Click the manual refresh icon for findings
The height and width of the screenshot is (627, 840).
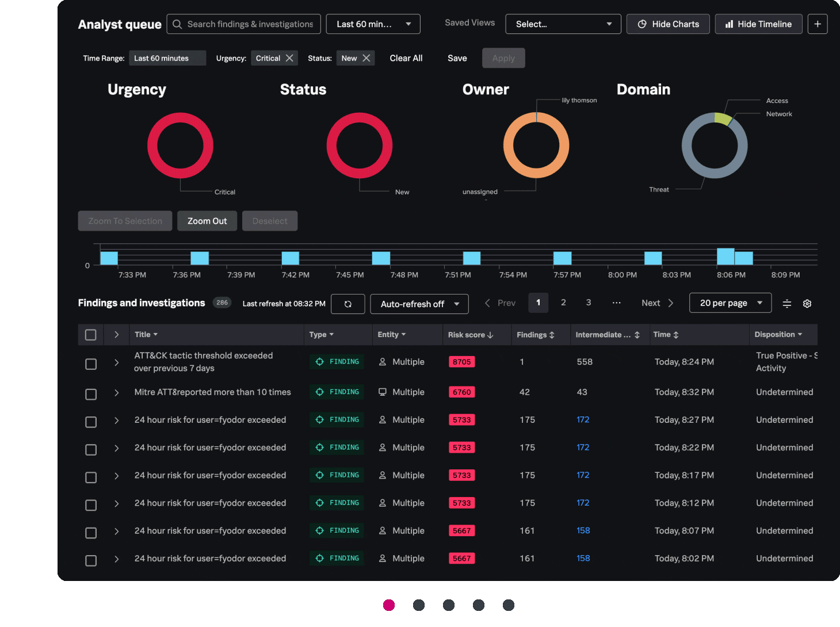pos(348,304)
